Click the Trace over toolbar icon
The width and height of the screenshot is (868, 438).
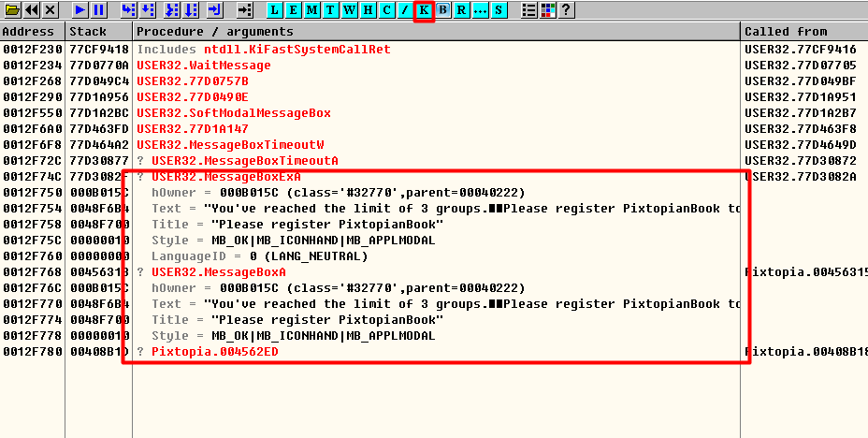[191, 10]
